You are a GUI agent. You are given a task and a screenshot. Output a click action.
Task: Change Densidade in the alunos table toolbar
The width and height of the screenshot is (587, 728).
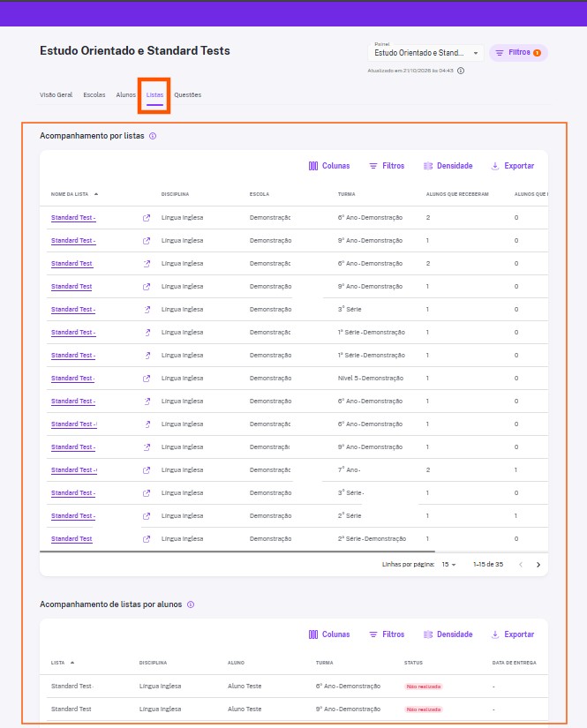[x=448, y=634]
